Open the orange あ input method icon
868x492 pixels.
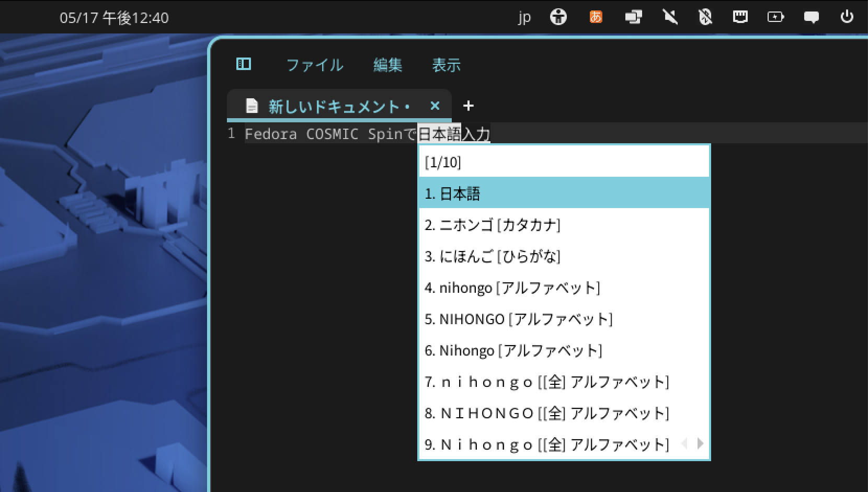pos(596,17)
